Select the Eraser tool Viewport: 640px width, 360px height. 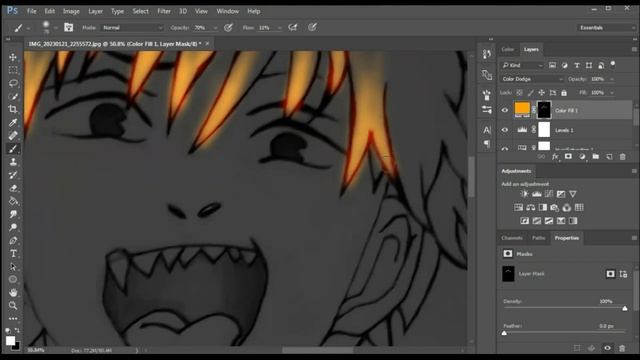point(13,188)
